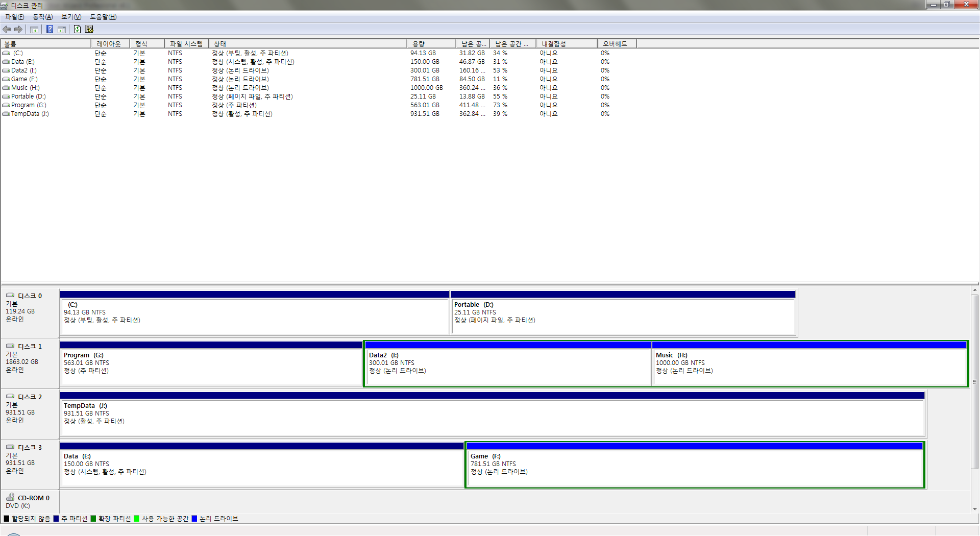
Task: Click the Refresh toolbar icon
Action: click(x=77, y=30)
